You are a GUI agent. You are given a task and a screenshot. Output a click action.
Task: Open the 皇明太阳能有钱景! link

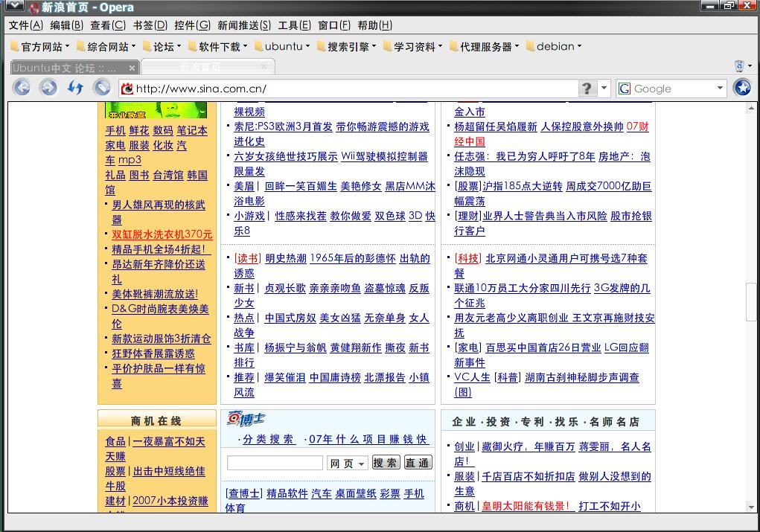pyautogui.click(x=527, y=506)
